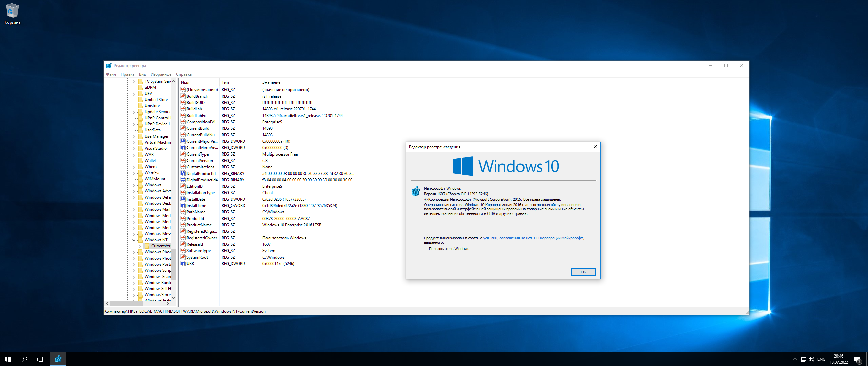Expand the Windows Defe tree node
Screen dimensions: 868x366
[134, 197]
